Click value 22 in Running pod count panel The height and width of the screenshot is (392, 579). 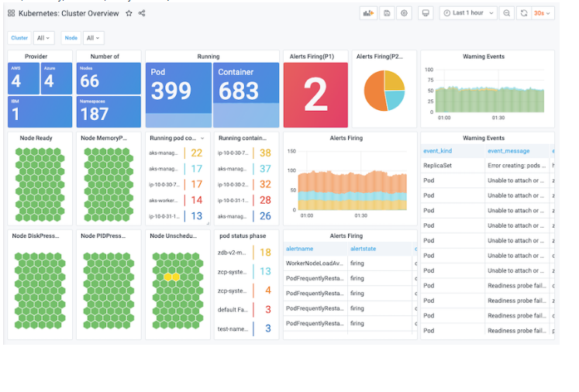click(x=196, y=153)
